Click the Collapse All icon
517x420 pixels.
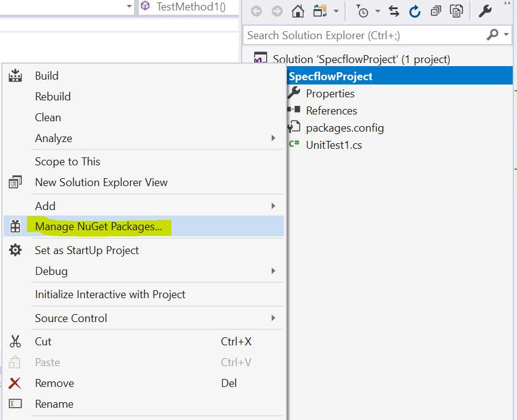point(435,12)
